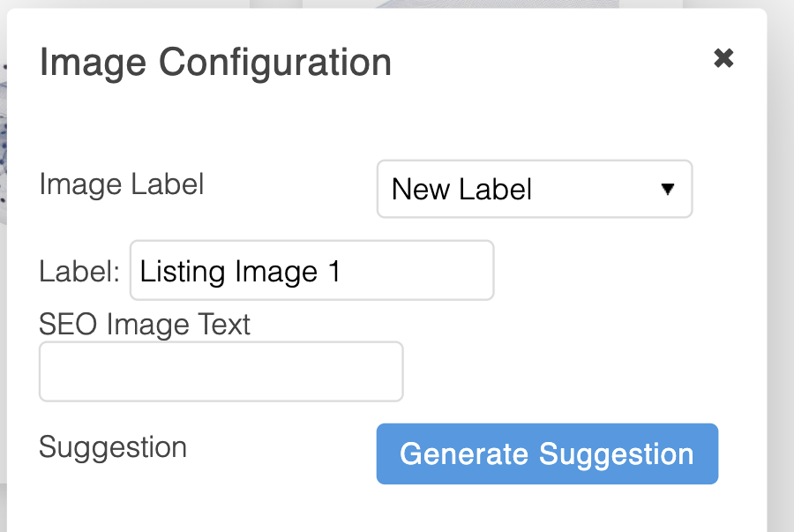Click the speckled image peeking left of dialog
The image size is (794, 532).
coord(3,132)
